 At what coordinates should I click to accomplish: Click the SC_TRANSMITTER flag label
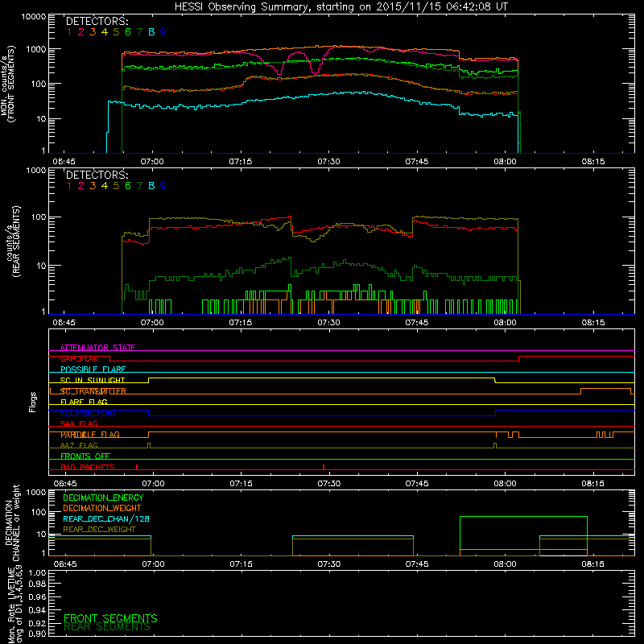[93, 391]
